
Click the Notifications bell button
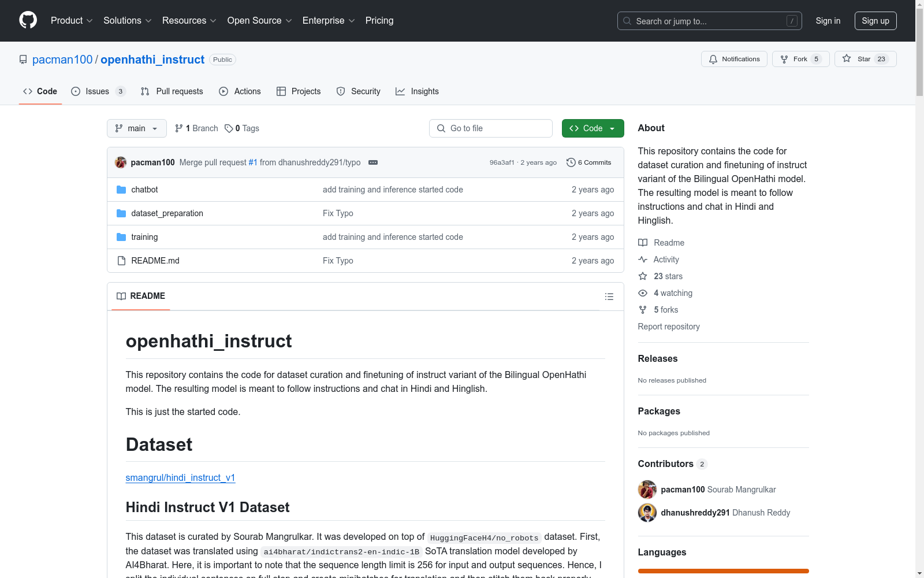pyautogui.click(x=734, y=59)
